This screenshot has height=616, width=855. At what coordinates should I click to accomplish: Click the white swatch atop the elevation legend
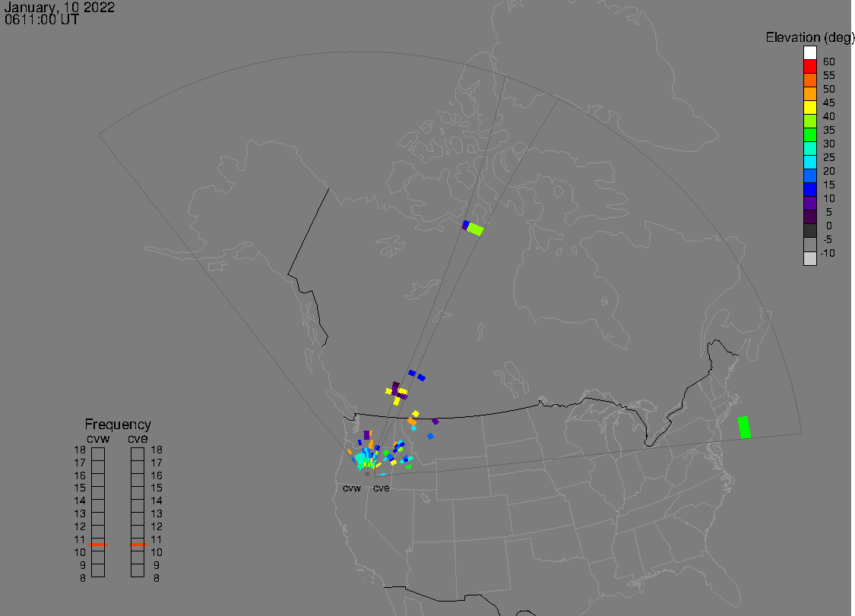click(x=809, y=53)
